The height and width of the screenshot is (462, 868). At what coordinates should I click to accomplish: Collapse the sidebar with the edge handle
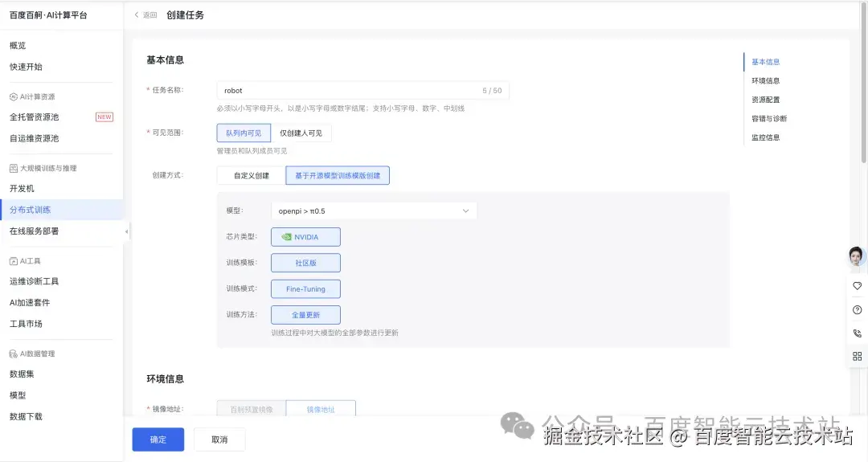[126, 232]
